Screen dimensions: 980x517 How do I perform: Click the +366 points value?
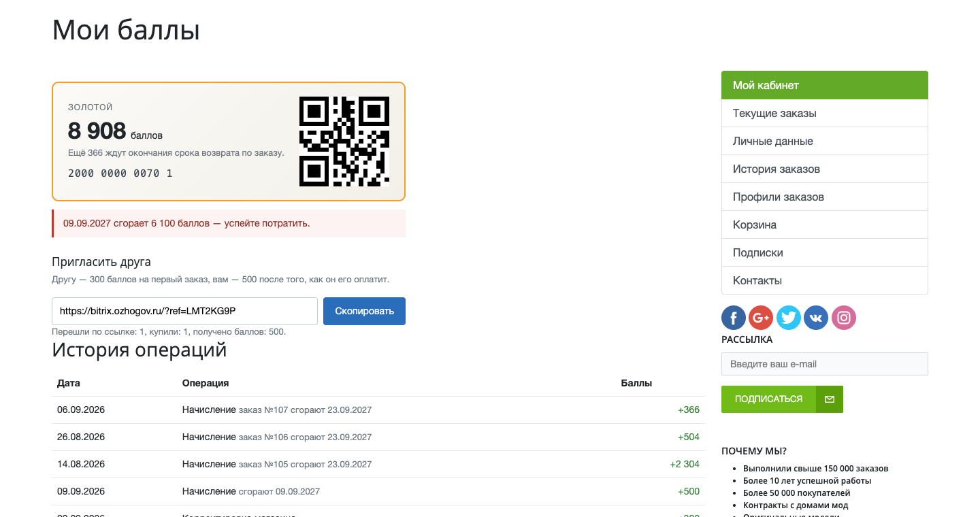(x=689, y=410)
